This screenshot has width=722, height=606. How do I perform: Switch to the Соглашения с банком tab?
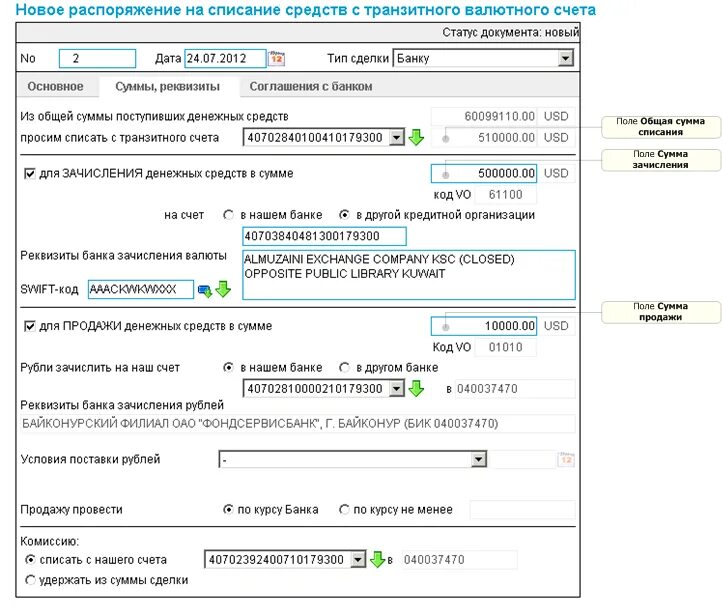(311, 87)
